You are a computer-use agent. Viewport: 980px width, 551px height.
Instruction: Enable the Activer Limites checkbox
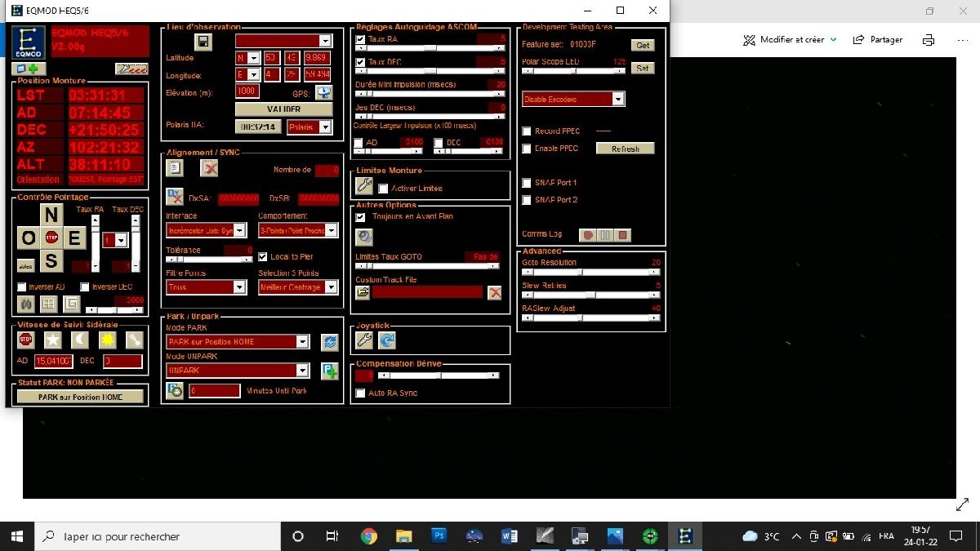[383, 189]
